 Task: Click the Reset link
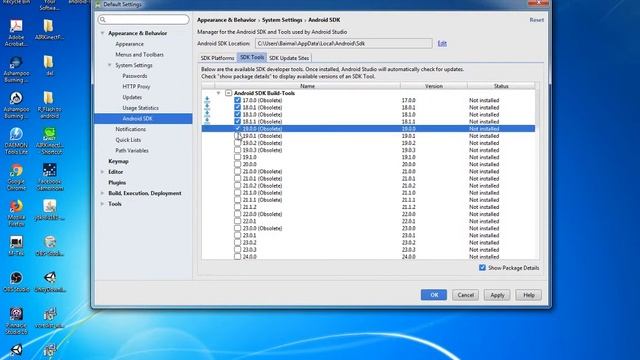(536, 20)
